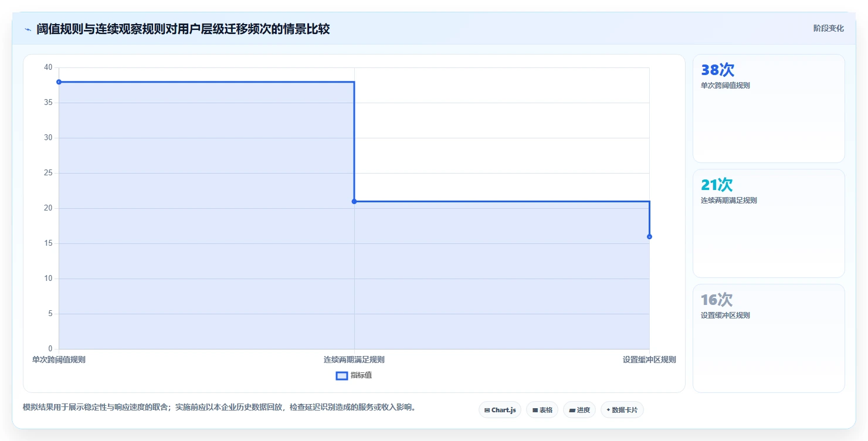Select the 表格 tag
This screenshot has width=868, height=441.
[542, 410]
